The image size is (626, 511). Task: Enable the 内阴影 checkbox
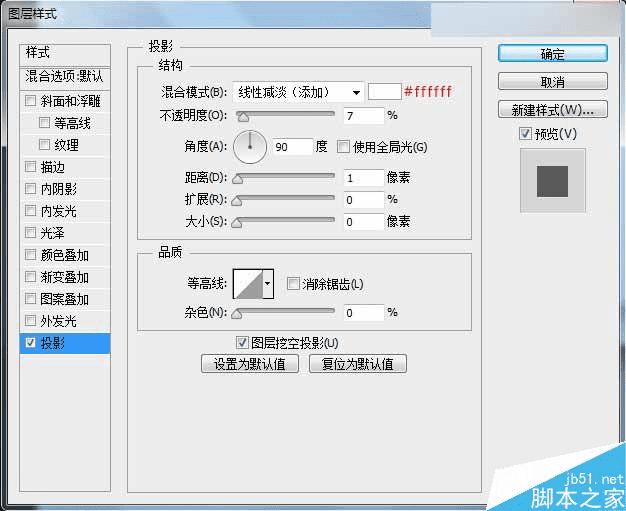[30, 188]
